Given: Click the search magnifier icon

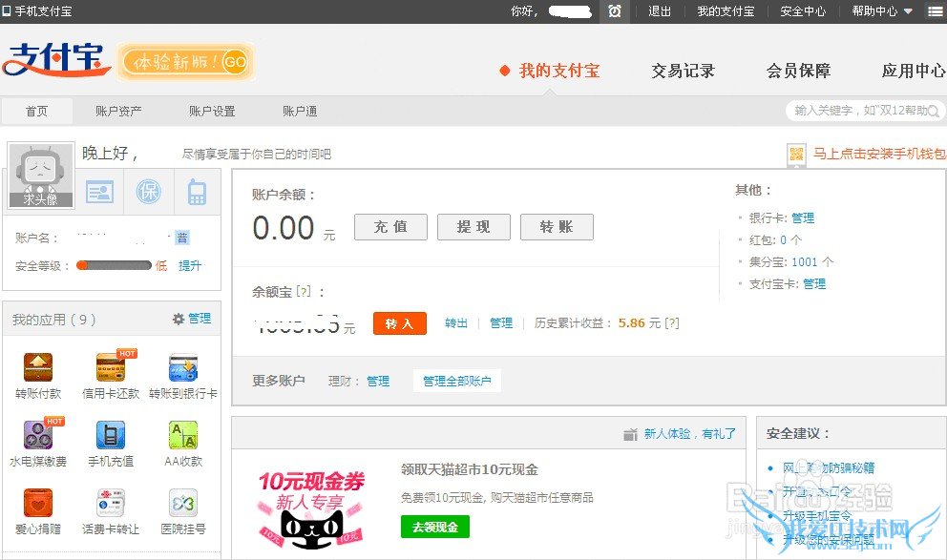Looking at the screenshot, I should click(934, 111).
